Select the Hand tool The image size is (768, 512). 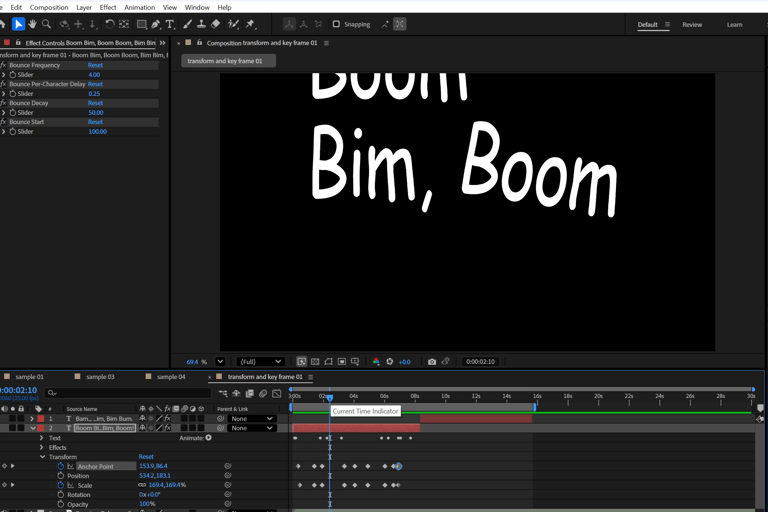(x=32, y=24)
